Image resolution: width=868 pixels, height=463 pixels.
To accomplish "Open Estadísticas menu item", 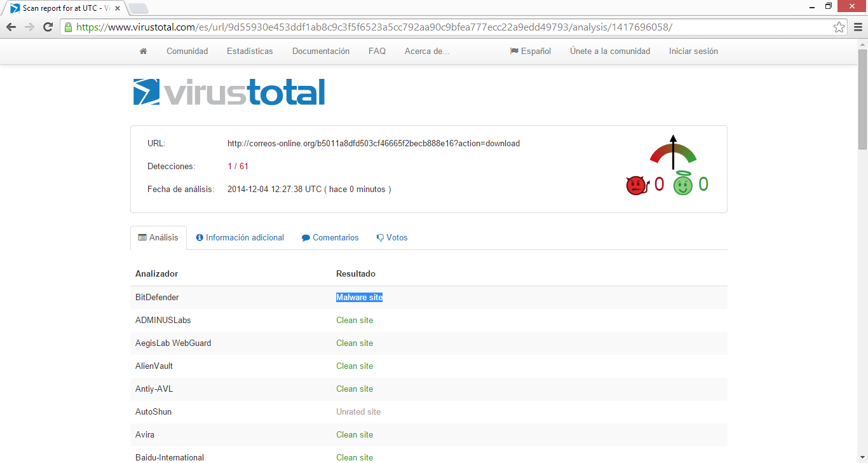I will pos(250,51).
